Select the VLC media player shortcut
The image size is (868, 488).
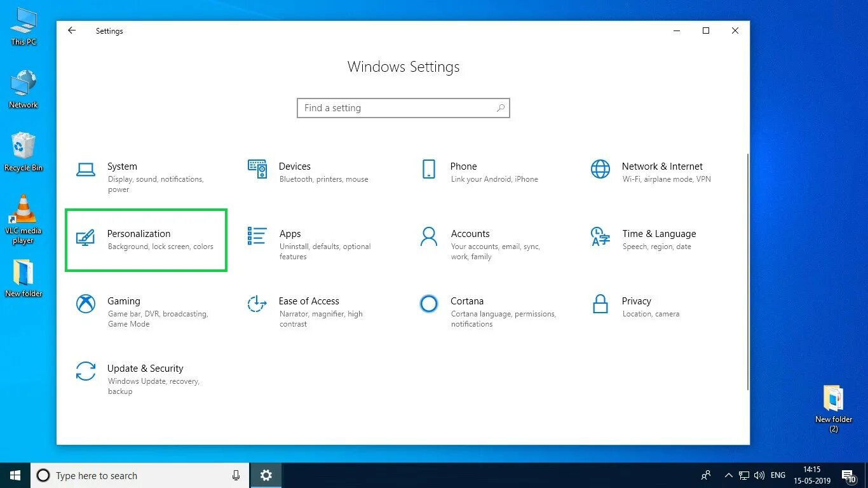coord(24,219)
